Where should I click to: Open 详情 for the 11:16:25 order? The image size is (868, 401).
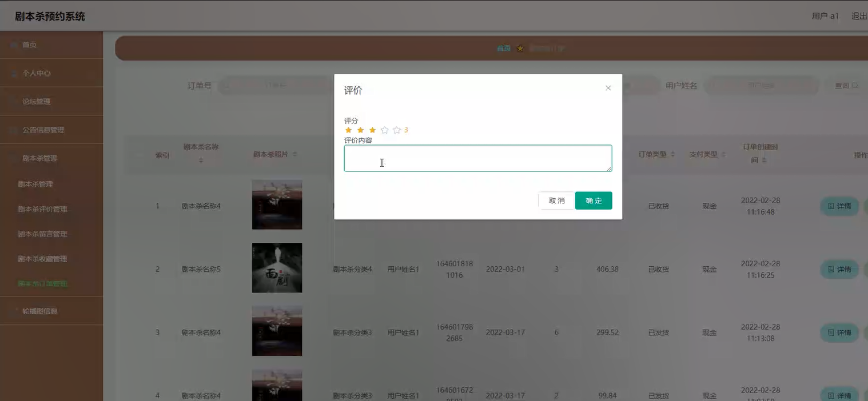(x=839, y=269)
